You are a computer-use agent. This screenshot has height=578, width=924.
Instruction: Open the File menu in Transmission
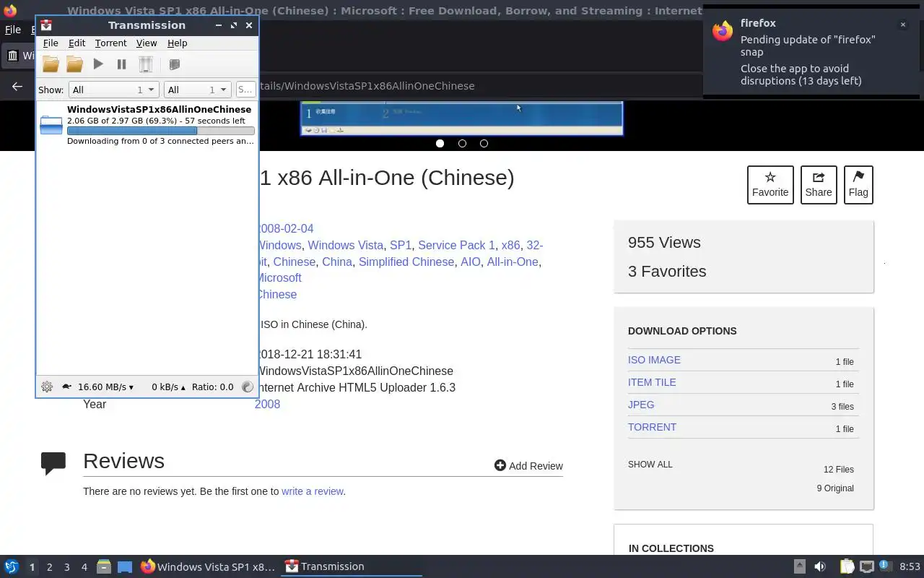click(51, 43)
